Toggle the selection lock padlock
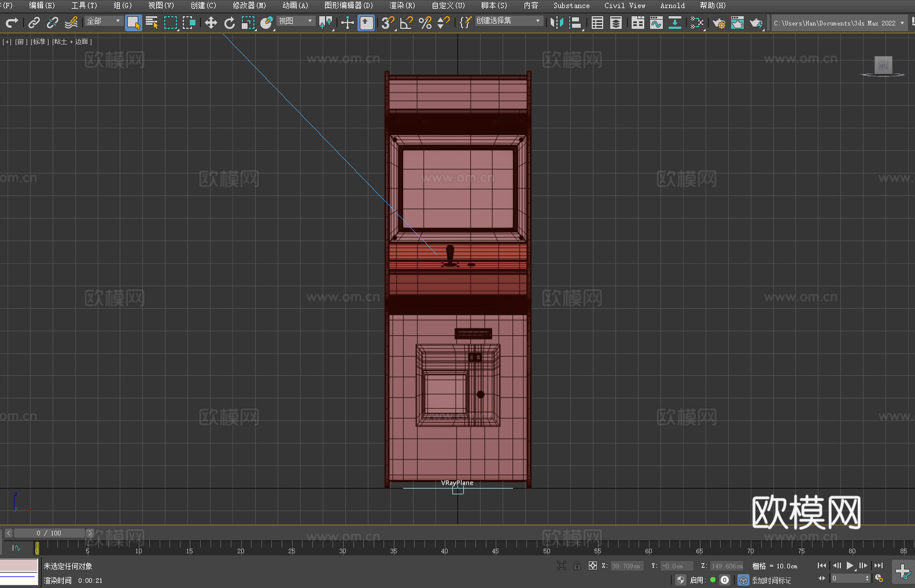The height and width of the screenshot is (588, 915). [x=577, y=565]
